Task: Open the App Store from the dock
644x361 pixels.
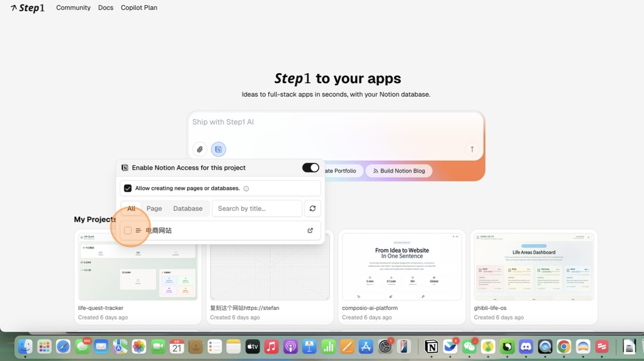Action: (x=366, y=347)
